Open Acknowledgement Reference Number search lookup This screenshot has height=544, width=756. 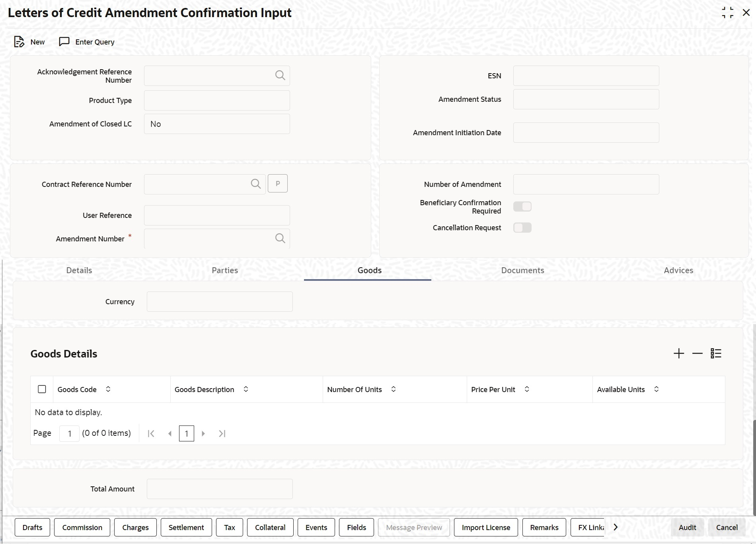pos(280,75)
